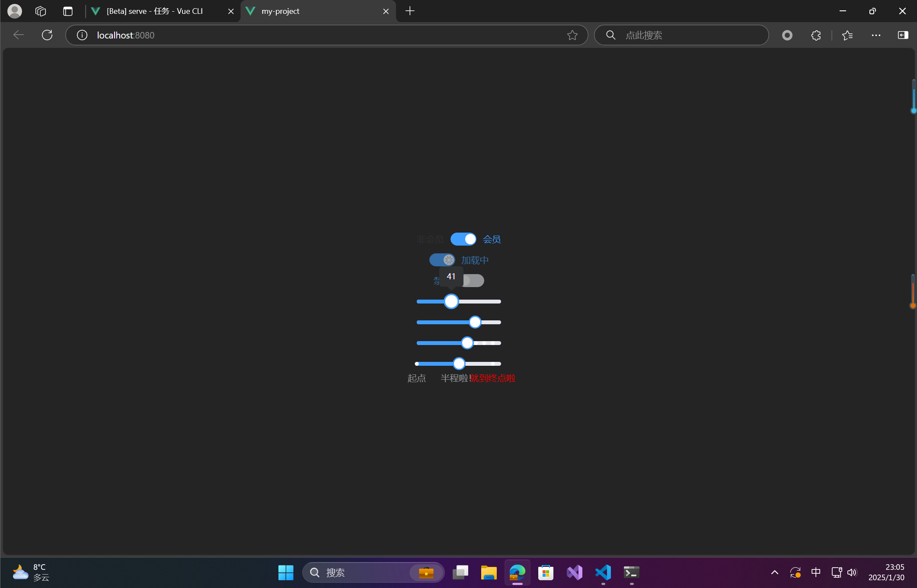Open Visual Studio Code from taskbar
The width and height of the screenshot is (917, 588).
pyautogui.click(x=603, y=572)
